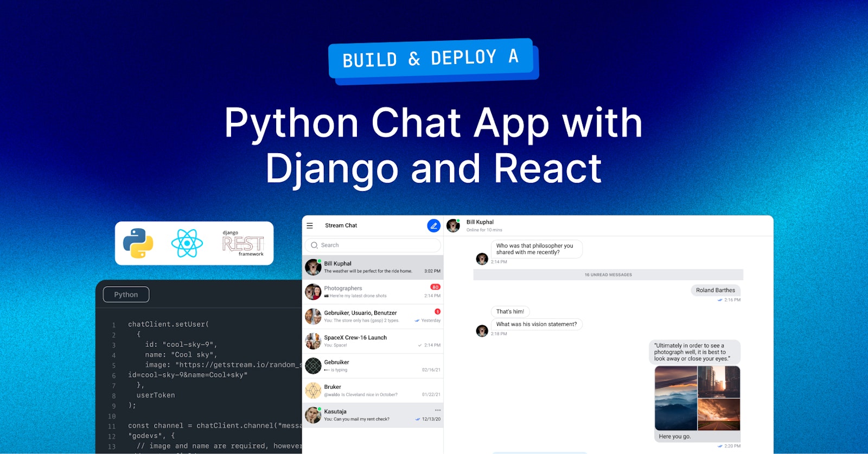This screenshot has width=868, height=454.
Task: Click the red 1 unread badge
Action: [437, 312]
